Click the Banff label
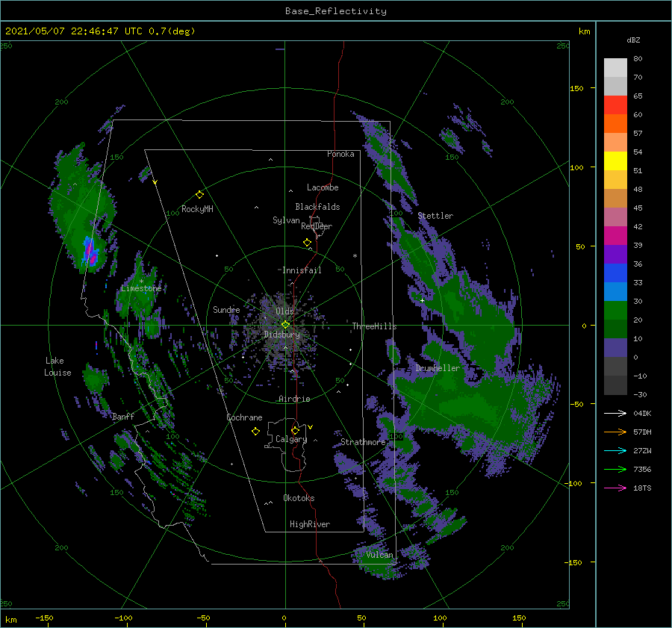The height and width of the screenshot is (628, 672). coord(123,416)
